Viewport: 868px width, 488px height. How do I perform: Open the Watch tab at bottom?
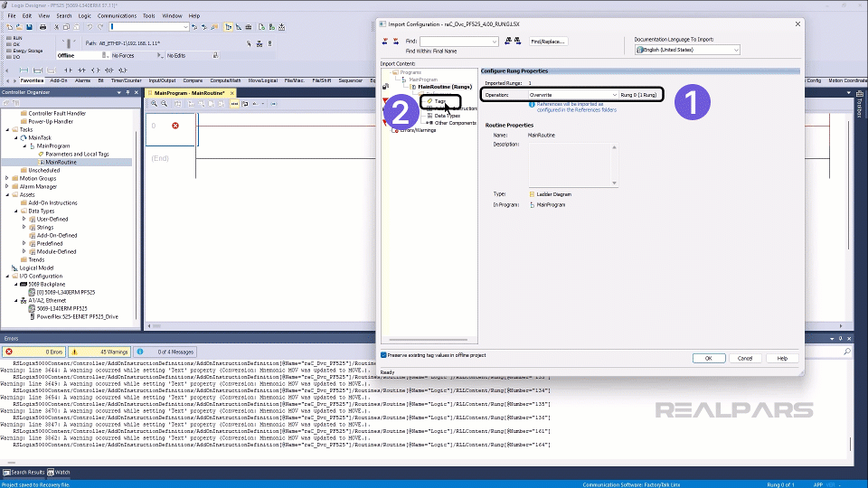[x=59, y=473]
